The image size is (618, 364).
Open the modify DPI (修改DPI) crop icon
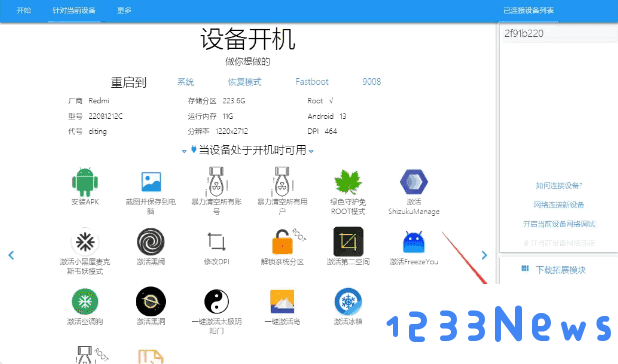(x=216, y=242)
